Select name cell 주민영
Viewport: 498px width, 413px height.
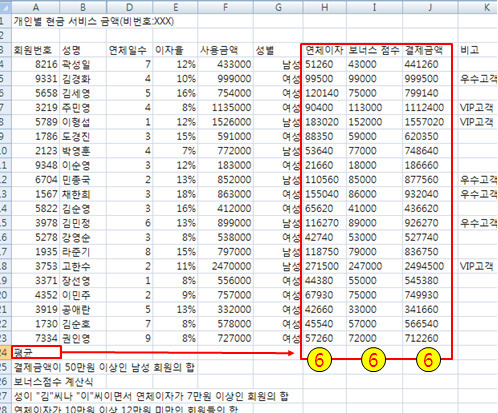tap(83, 108)
